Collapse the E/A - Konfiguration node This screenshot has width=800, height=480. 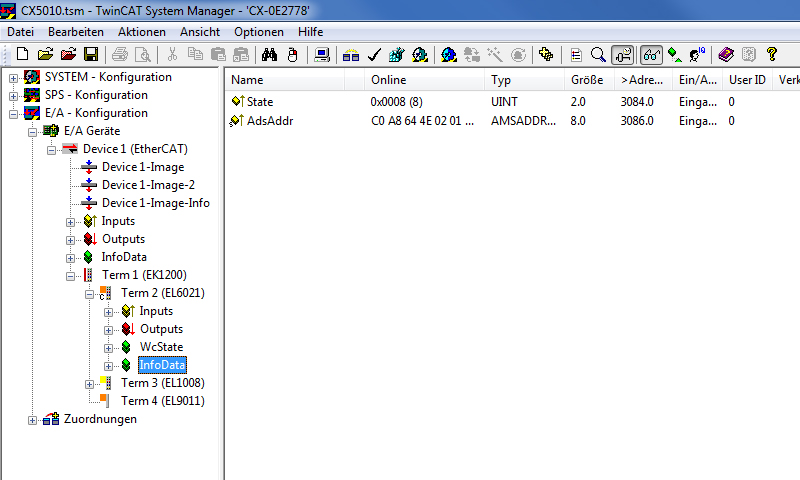13,114
